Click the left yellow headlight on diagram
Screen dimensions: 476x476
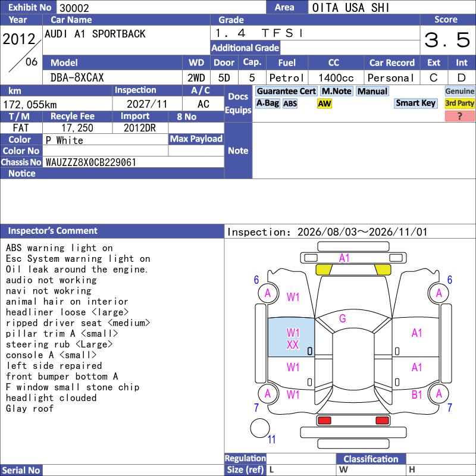point(324,270)
